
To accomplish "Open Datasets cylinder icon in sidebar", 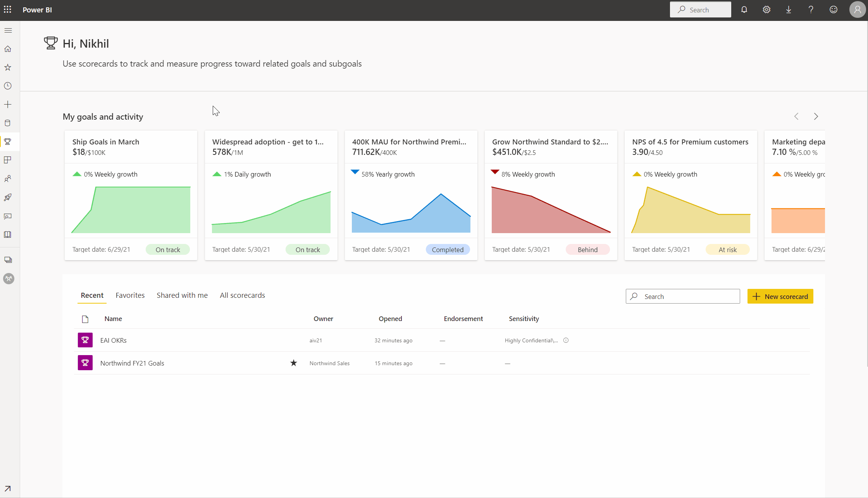I will pos(8,123).
